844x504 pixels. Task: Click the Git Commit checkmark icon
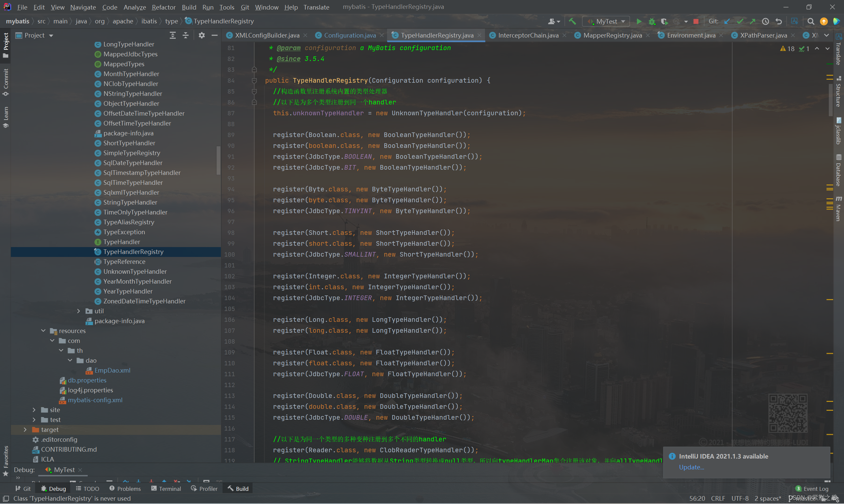coord(739,21)
